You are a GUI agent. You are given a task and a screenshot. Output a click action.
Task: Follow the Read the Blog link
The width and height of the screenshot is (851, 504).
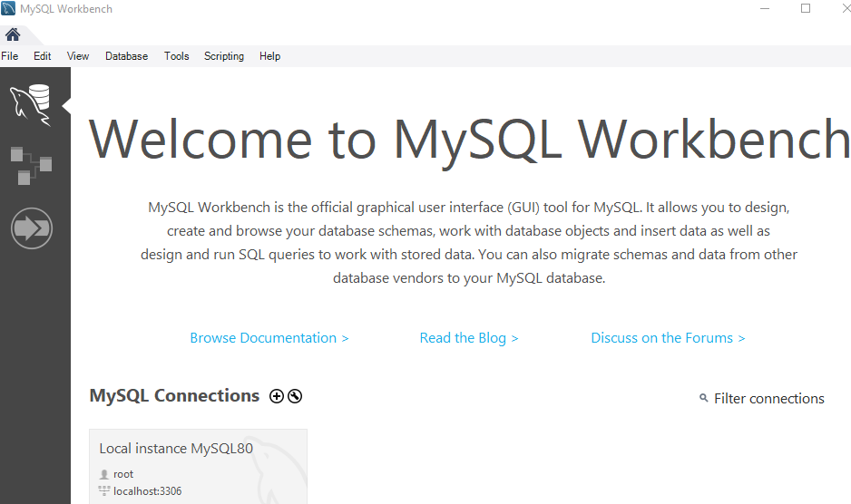469,338
